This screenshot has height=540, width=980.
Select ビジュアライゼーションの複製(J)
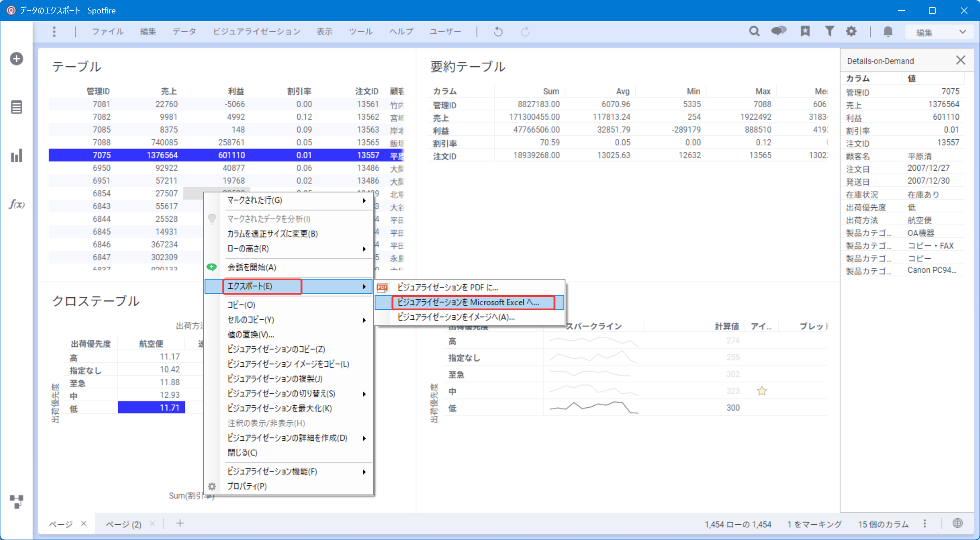(289, 379)
